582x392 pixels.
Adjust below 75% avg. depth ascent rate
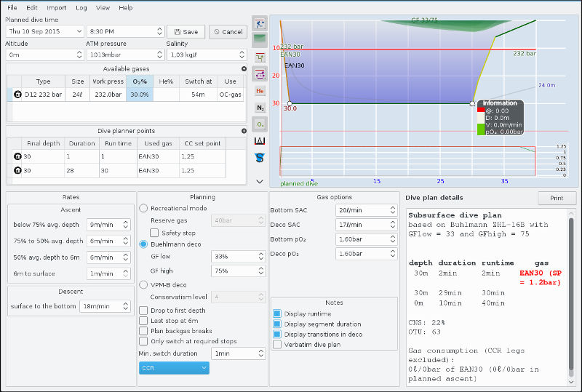[x=125, y=225]
